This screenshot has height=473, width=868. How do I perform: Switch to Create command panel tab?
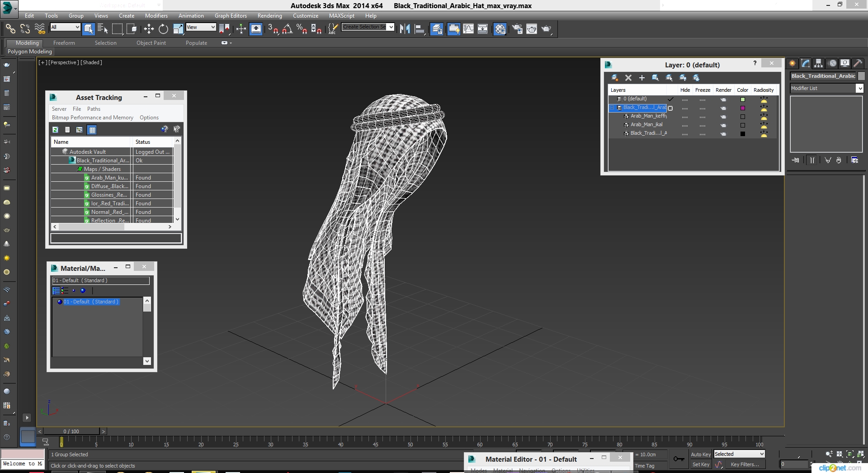pos(793,63)
